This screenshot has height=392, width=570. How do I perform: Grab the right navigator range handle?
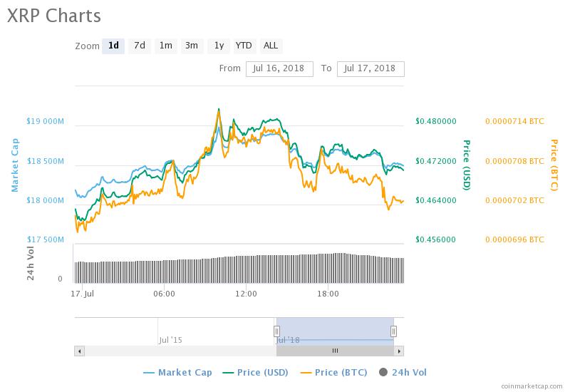tap(393, 331)
